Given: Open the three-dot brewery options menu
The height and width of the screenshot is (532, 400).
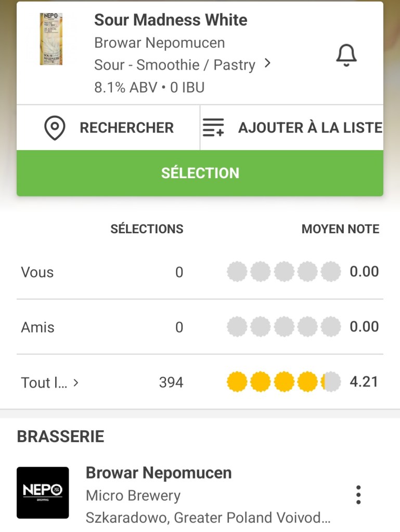Looking at the screenshot, I should 358,495.
